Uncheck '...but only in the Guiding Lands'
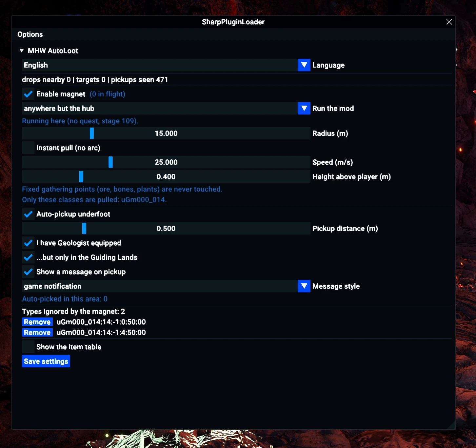 [28, 257]
